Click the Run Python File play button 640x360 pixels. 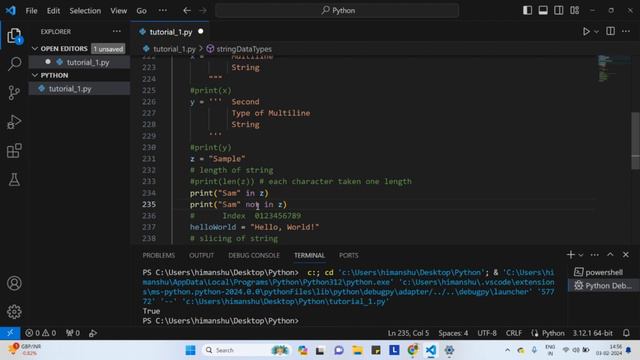coord(586,31)
